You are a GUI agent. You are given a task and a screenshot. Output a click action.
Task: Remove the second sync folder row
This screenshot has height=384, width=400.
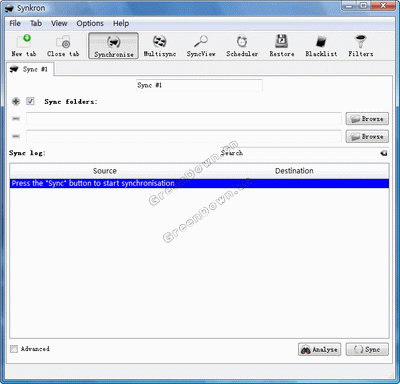[x=16, y=136]
